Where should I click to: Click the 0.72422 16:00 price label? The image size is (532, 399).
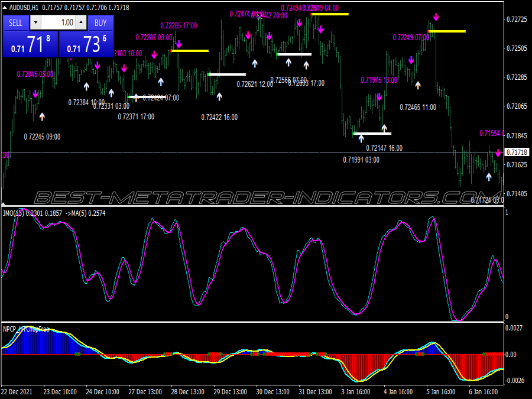[219, 118]
